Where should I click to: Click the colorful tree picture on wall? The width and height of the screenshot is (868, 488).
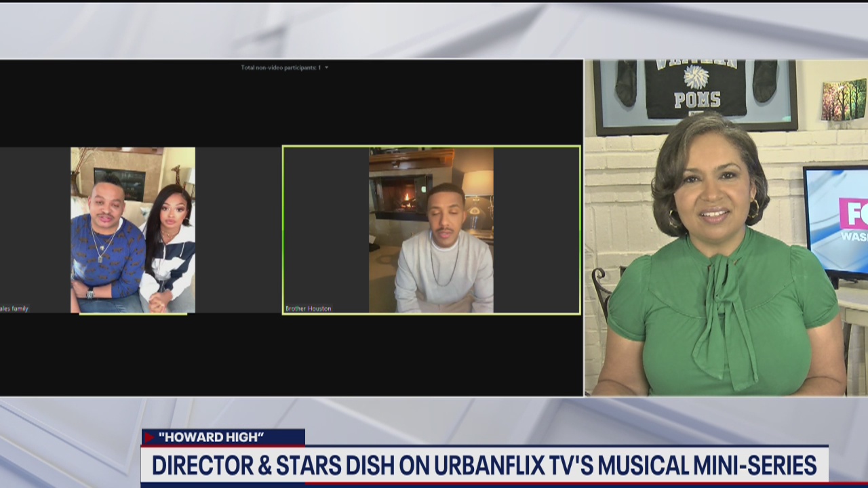[844, 100]
